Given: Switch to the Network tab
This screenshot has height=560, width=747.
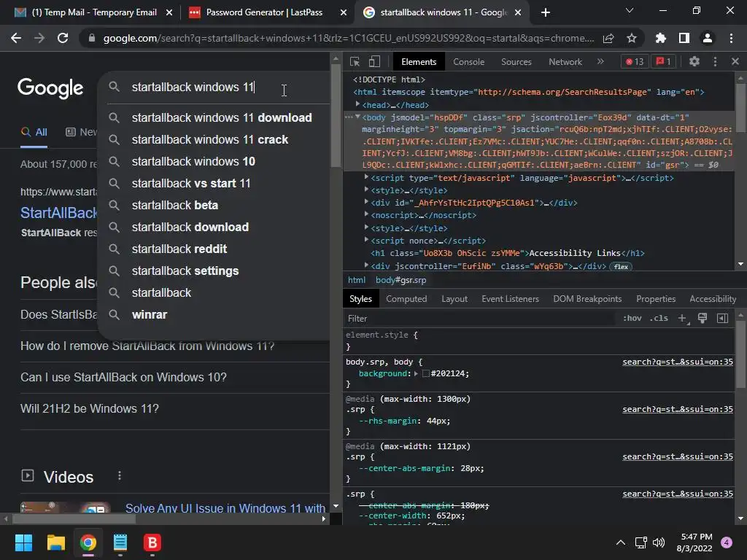Looking at the screenshot, I should point(565,62).
